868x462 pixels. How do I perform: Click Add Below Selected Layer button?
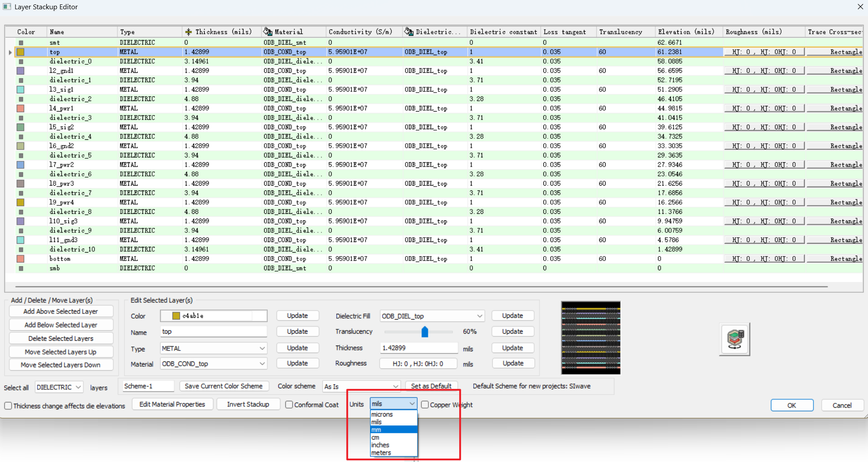point(61,325)
